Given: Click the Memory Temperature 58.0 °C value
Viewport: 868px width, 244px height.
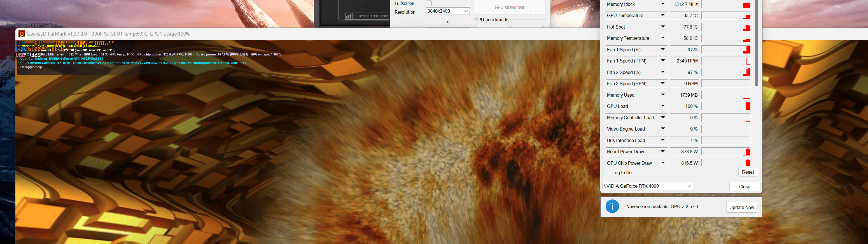Looking at the screenshot, I should click(684, 38).
